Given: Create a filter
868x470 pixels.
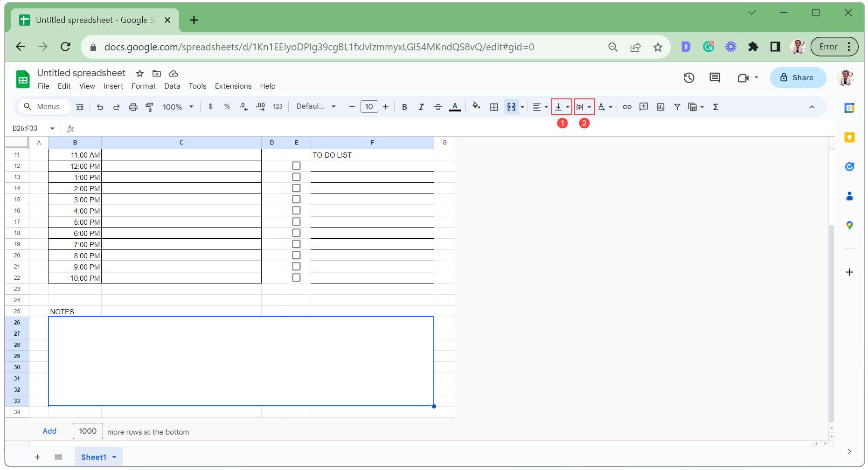Looking at the screenshot, I should pyautogui.click(x=677, y=106).
